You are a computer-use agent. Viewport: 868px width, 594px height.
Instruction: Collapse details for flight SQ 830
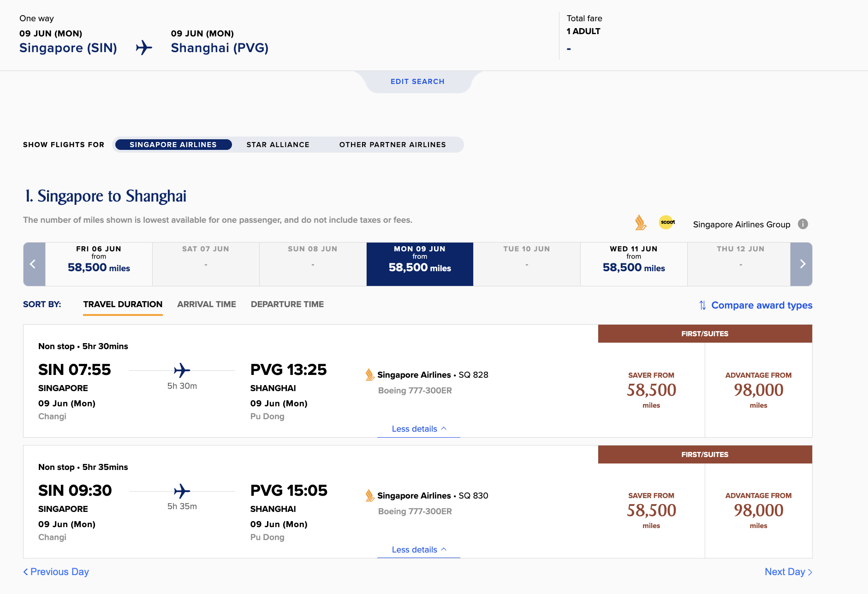pos(419,550)
